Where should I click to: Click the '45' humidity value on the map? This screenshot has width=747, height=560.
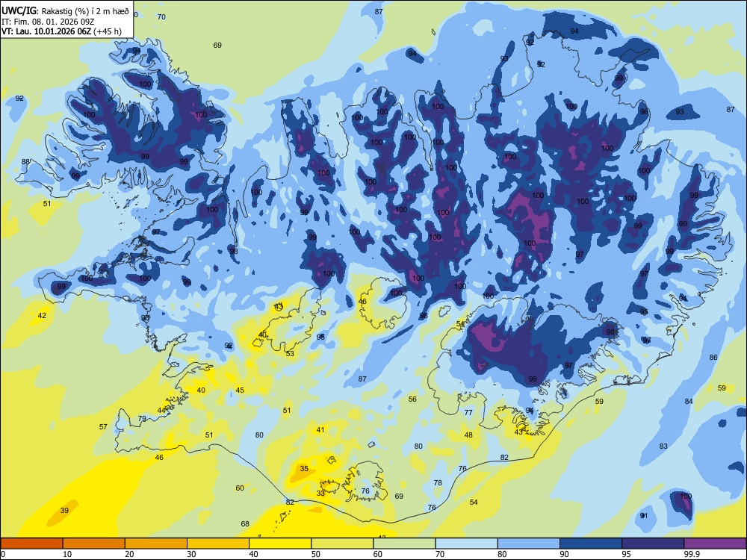(x=240, y=390)
